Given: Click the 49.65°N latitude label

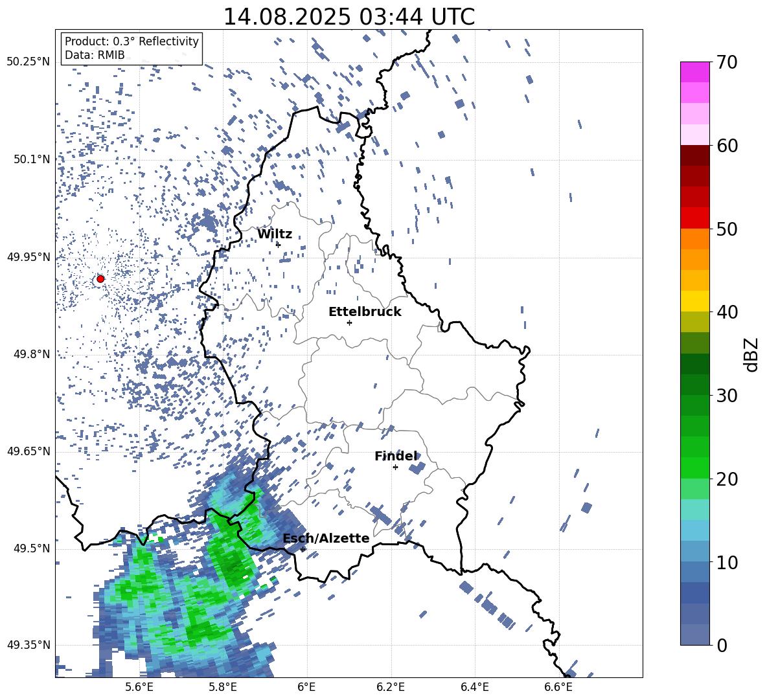Looking at the screenshot, I should [x=29, y=451].
